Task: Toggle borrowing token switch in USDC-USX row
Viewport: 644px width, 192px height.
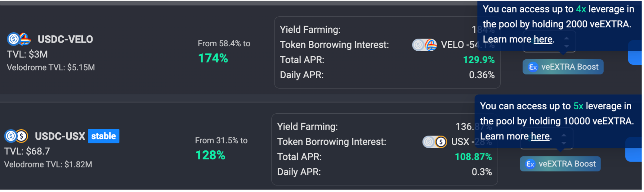Action: 435,142
